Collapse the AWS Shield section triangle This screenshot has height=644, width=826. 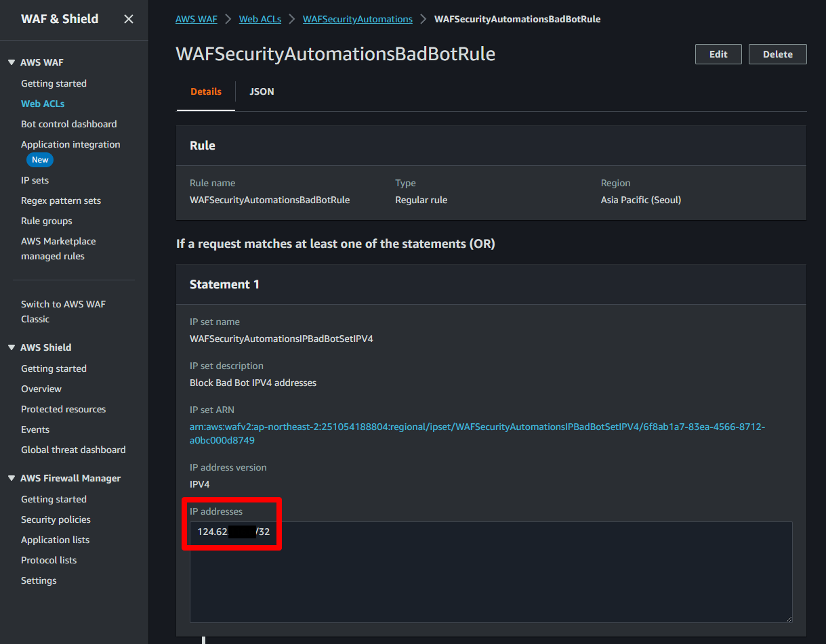click(x=12, y=347)
